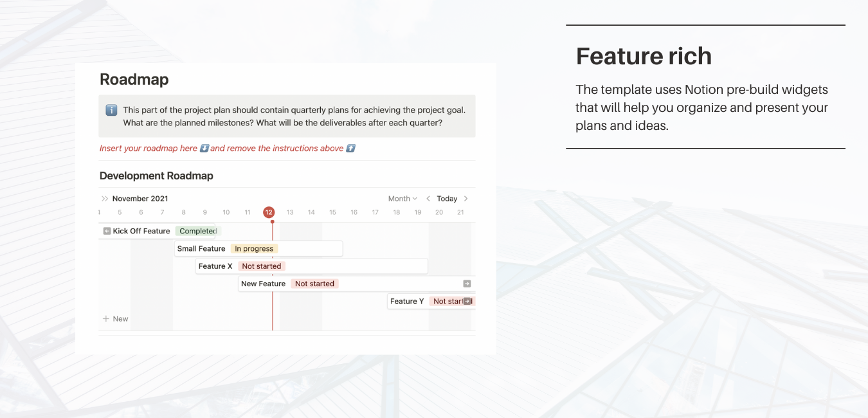Image resolution: width=868 pixels, height=418 pixels.
Task: Click the left arrow icon on Kick Off Feature
Action: (107, 230)
